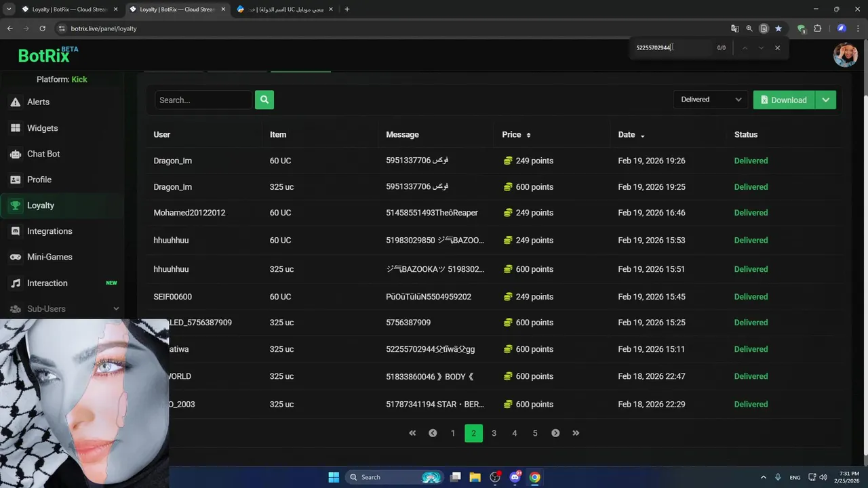Viewport: 868px width, 488px height.
Task: Go to page 4
Action: [514, 433]
